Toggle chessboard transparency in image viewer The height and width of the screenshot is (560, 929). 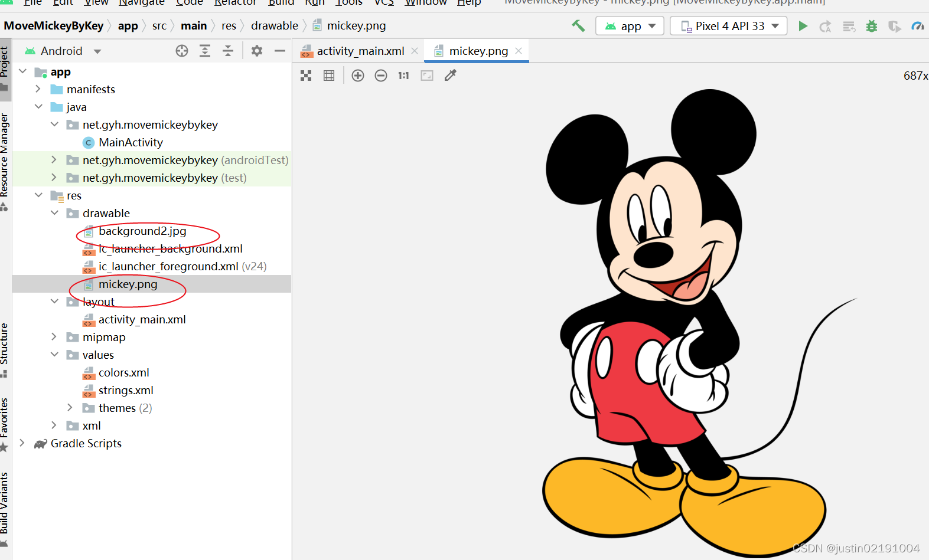point(306,76)
